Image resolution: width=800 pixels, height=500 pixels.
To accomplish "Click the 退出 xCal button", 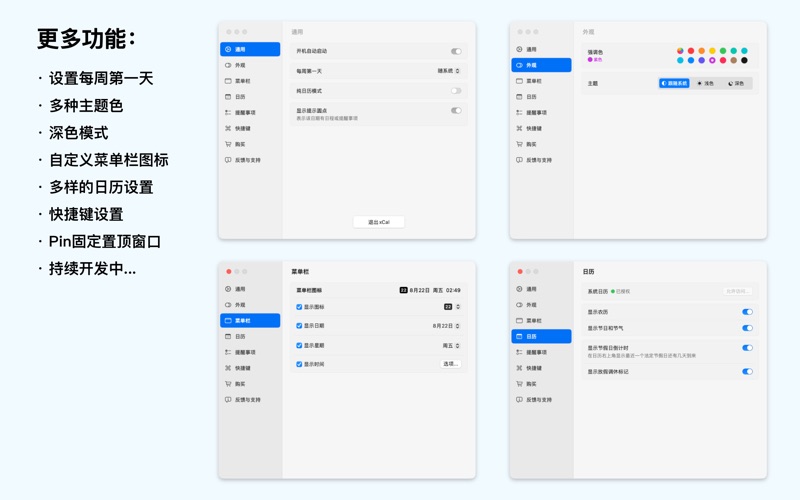I will (379, 222).
